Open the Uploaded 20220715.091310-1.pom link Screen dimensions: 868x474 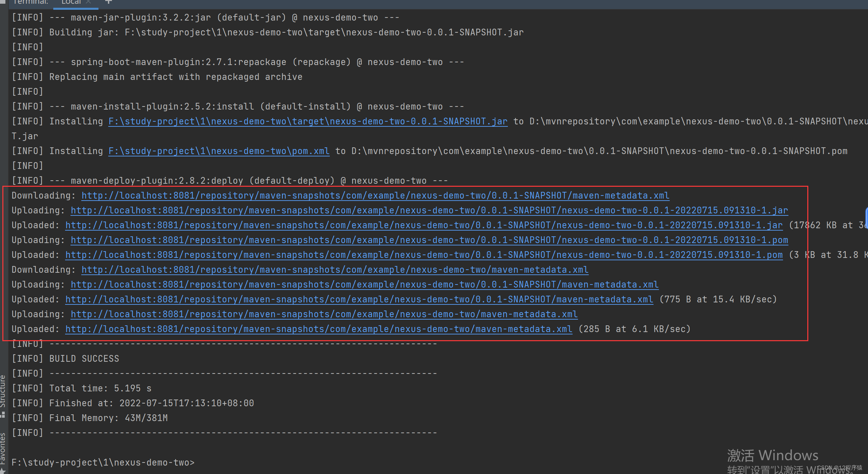coord(424,255)
